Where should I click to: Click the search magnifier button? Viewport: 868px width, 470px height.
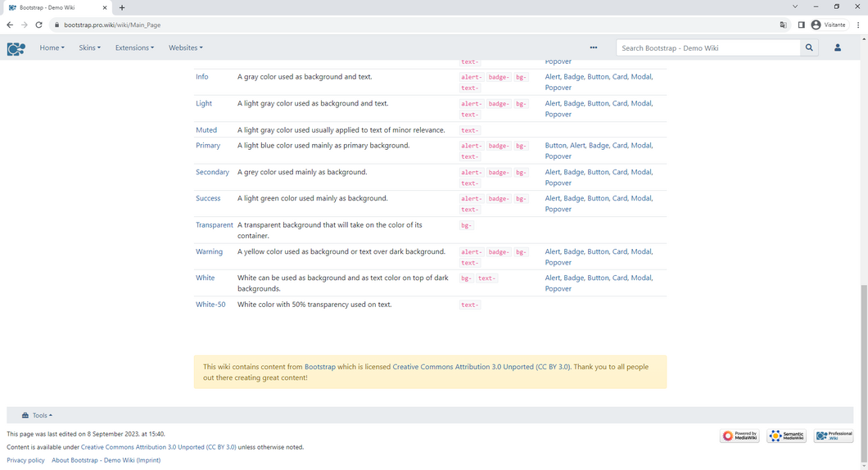coord(809,48)
